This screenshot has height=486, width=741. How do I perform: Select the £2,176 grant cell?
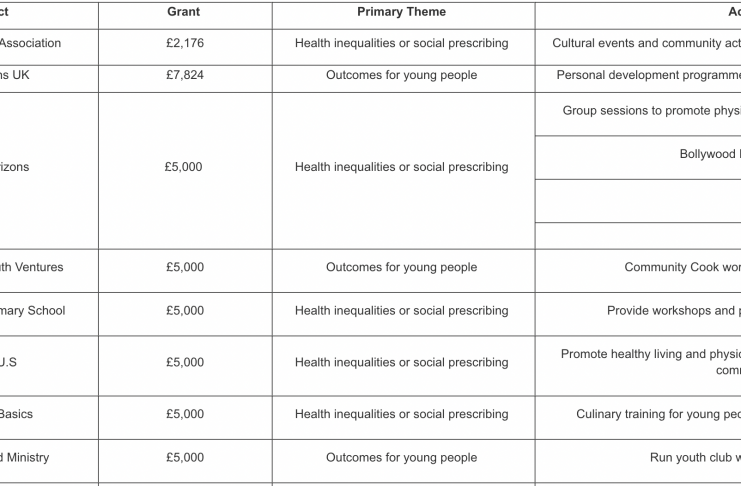pyautogui.click(x=184, y=43)
